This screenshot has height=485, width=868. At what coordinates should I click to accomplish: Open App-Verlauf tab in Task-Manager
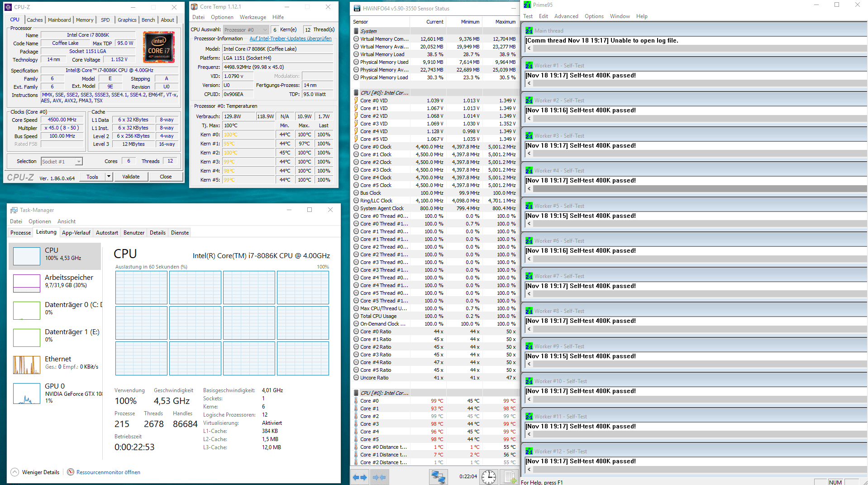pos(76,233)
